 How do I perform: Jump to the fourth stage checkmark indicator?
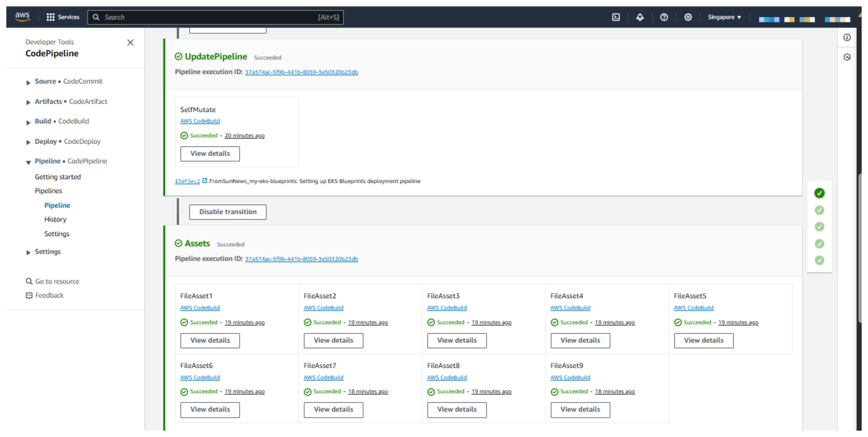click(x=819, y=244)
